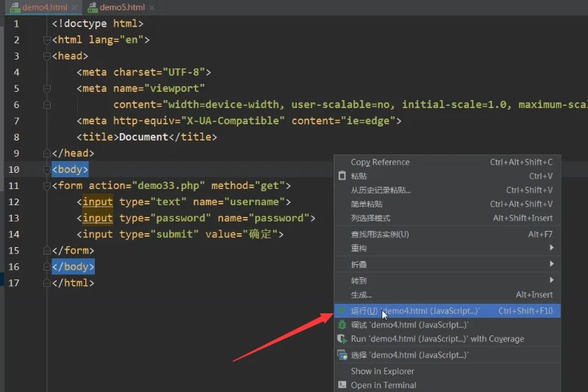
Task: Expand the 转到 submenu arrow
Action: coord(551,279)
